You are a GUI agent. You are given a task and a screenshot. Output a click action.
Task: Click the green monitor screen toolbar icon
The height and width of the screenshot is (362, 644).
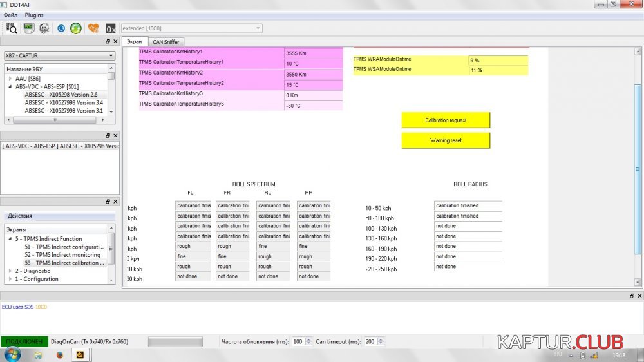(29, 28)
